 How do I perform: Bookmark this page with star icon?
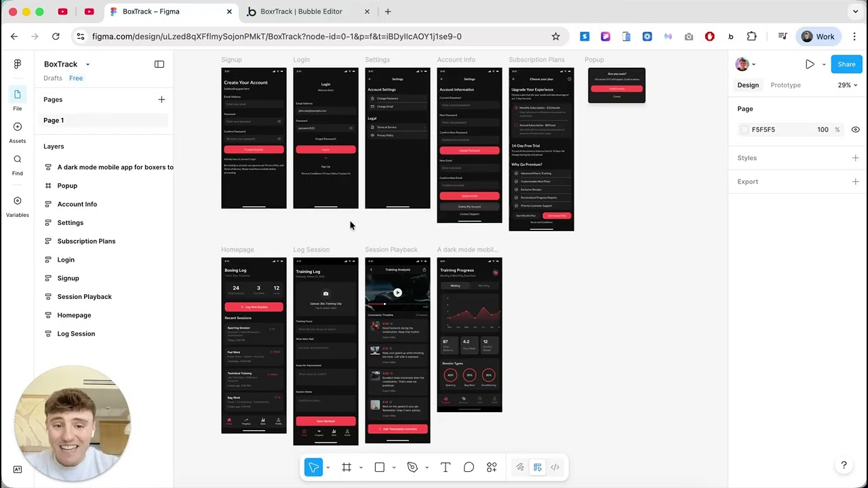(x=555, y=37)
